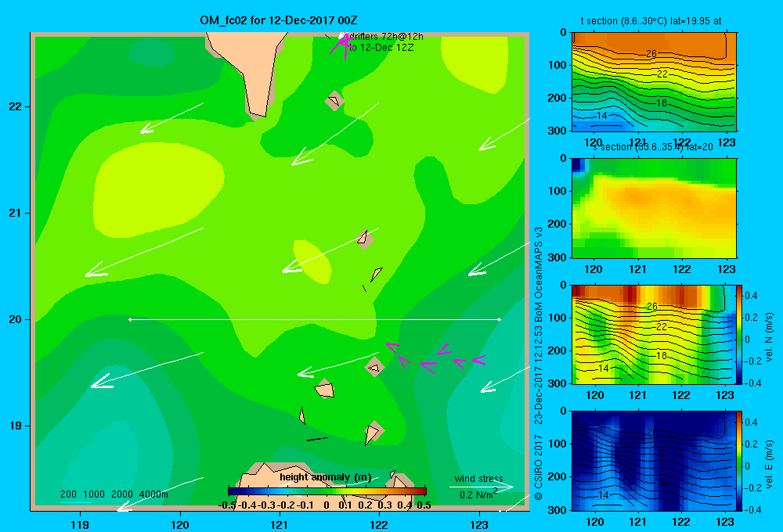Click the 14 contour label in temperature section
783x532 pixels.
pyautogui.click(x=601, y=115)
